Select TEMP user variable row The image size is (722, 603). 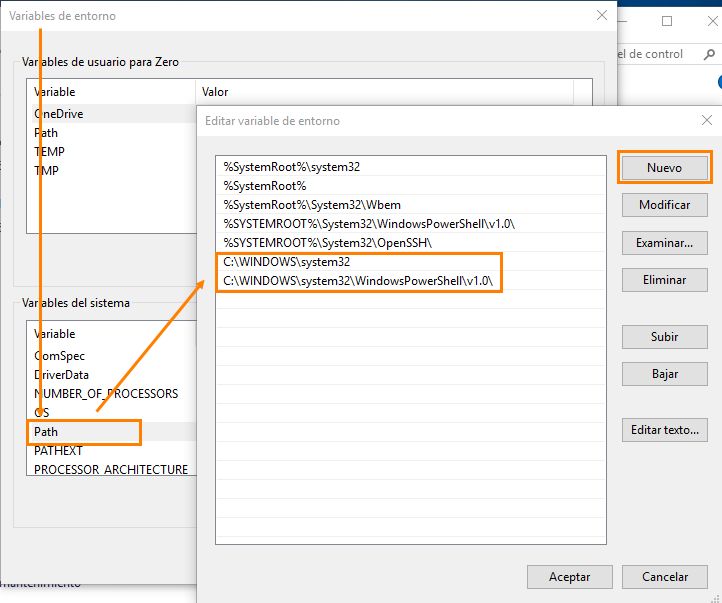[112, 151]
